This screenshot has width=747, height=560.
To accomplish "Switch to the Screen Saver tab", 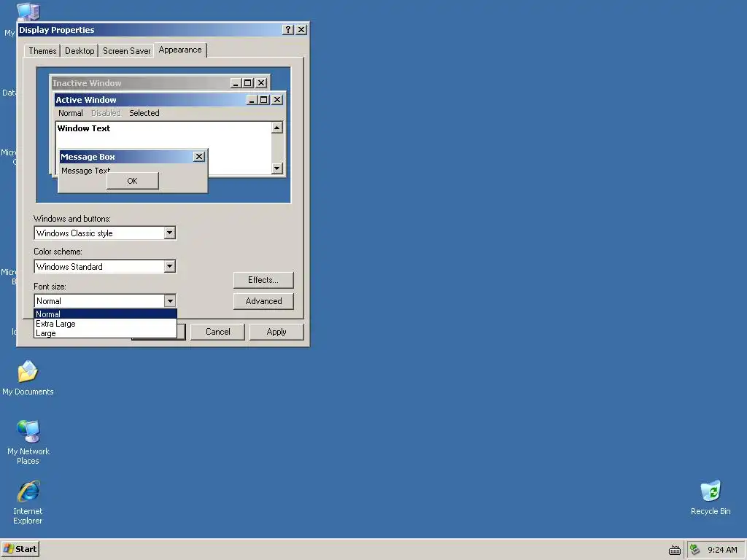I will tap(126, 51).
